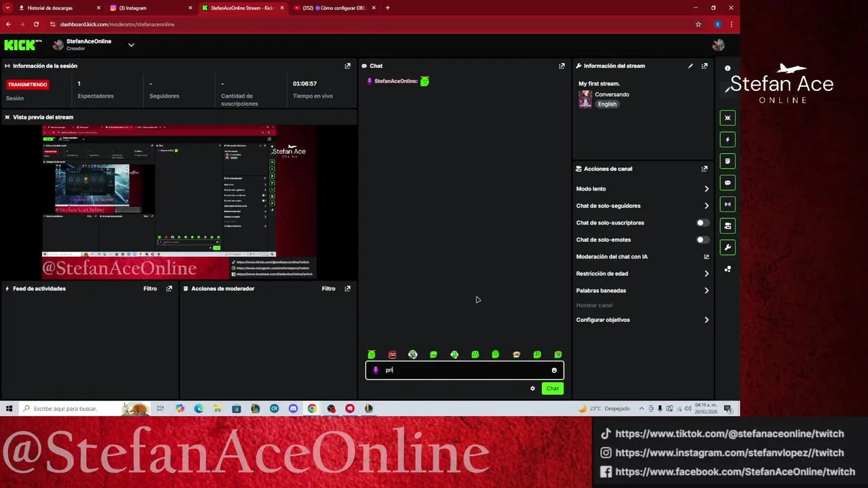Image resolution: width=868 pixels, height=488 pixels.
Task: Pop out the Feed de actividades panel
Action: 169,289
